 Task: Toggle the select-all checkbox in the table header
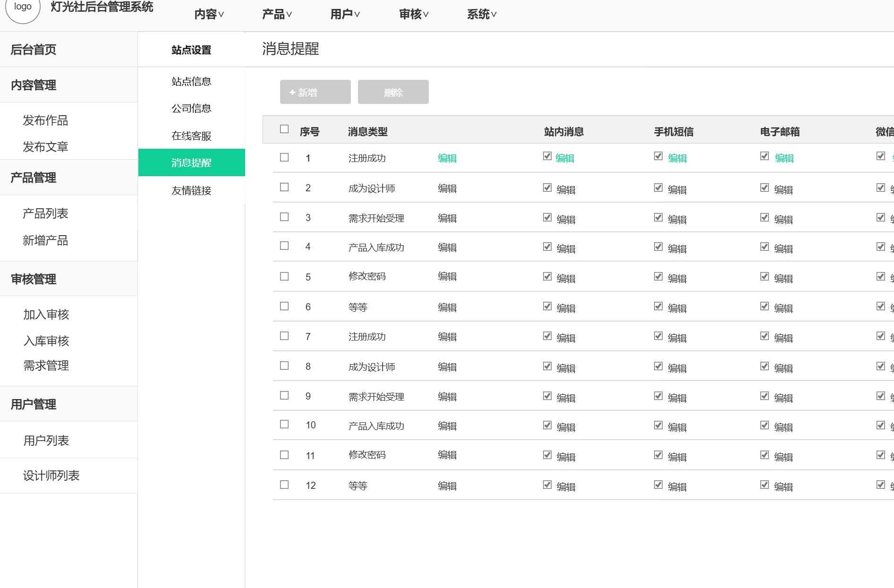click(x=284, y=128)
